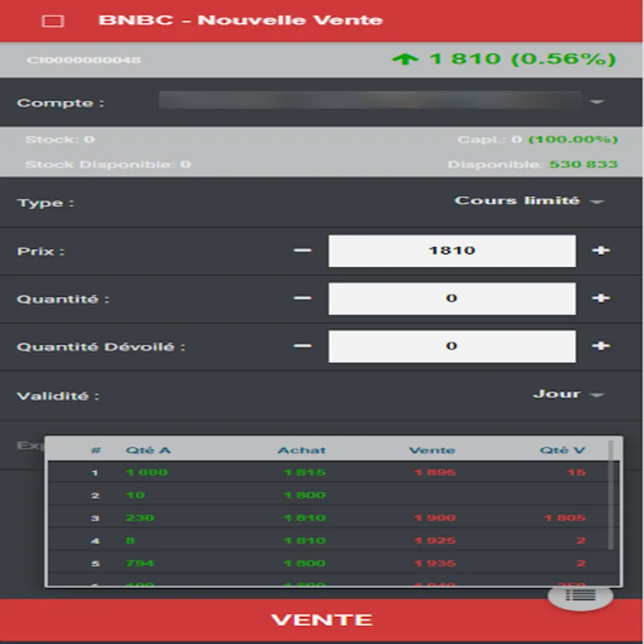Select sell price 1 925 in row 4

(435, 540)
